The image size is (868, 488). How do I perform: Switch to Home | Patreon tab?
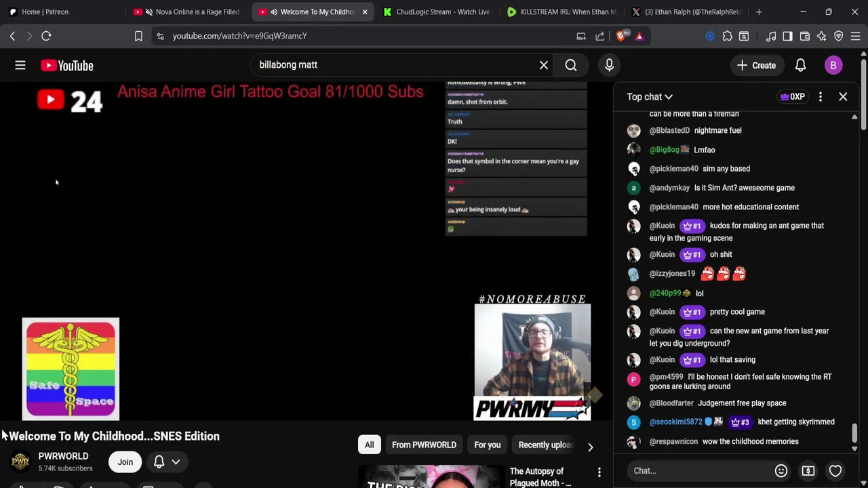(62, 12)
